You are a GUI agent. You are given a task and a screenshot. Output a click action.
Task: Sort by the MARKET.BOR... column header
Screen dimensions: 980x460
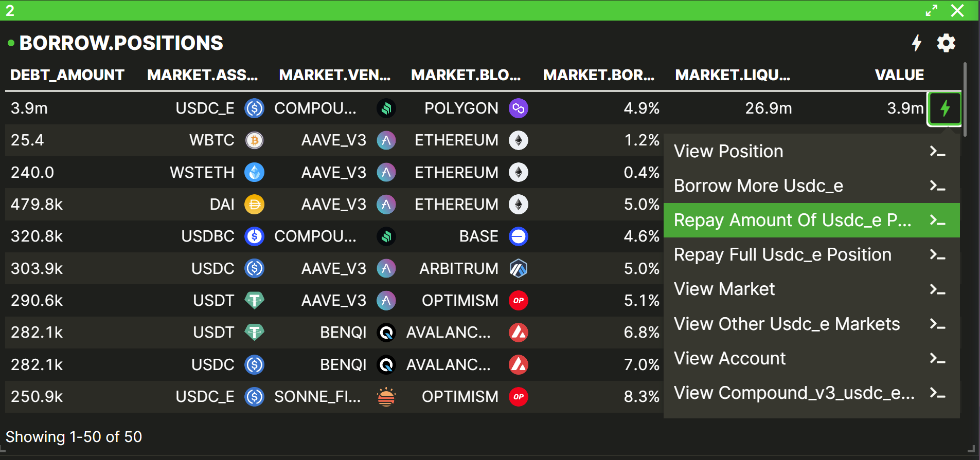pos(599,75)
